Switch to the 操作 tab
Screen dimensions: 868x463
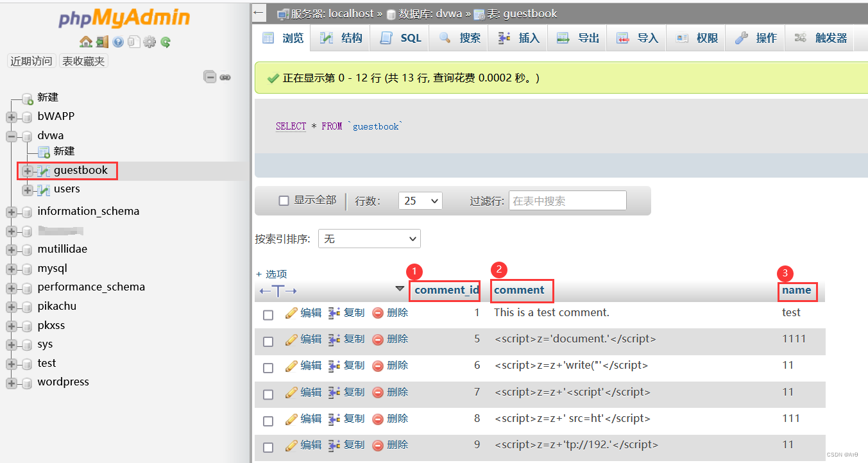tap(755, 38)
